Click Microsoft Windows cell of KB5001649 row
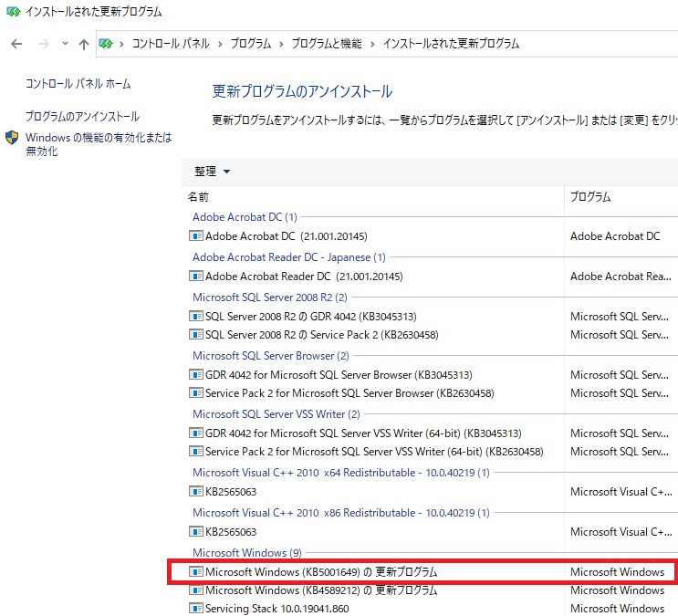This screenshot has height=616, width=678. (618, 572)
